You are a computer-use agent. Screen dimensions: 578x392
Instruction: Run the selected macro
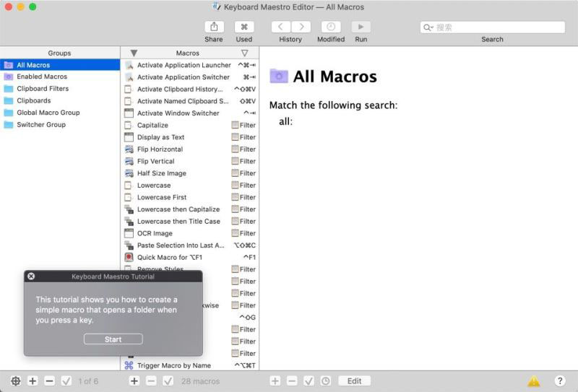pyautogui.click(x=361, y=27)
